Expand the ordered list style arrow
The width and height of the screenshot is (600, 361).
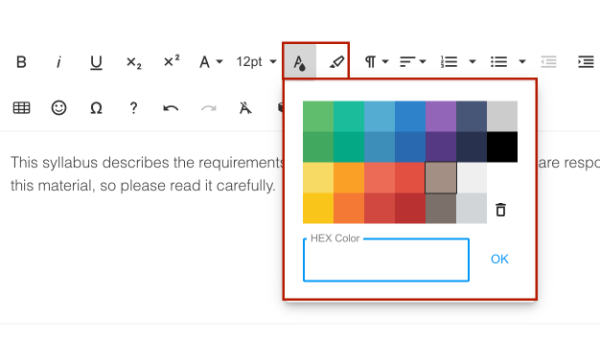point(473,62)
